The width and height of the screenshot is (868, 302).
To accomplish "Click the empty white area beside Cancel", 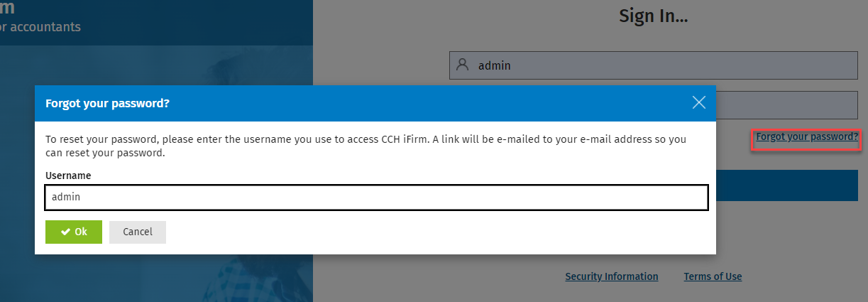I will click(x=440, y=232).
